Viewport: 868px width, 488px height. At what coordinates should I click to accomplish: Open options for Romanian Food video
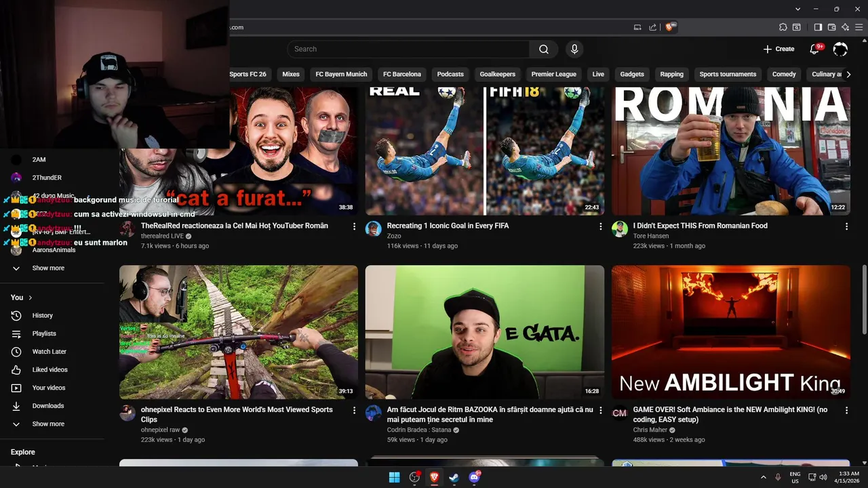pos(846,226)
